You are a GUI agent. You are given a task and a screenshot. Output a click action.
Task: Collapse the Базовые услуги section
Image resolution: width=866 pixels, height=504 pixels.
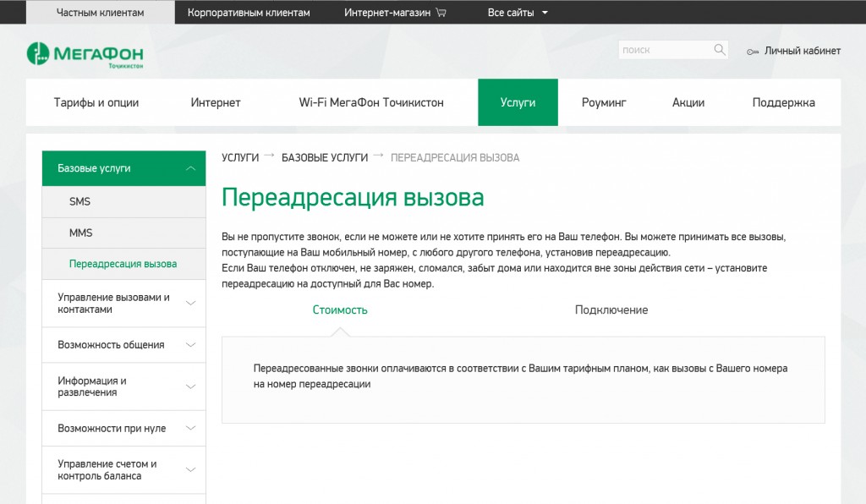click(190, 168)
